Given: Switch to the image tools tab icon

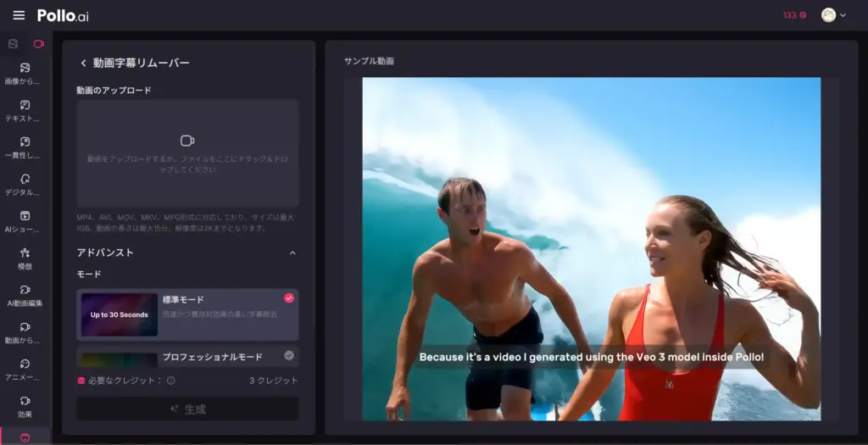Looking at the screenshot, I should pyautogui.click(x=14, y=44).
